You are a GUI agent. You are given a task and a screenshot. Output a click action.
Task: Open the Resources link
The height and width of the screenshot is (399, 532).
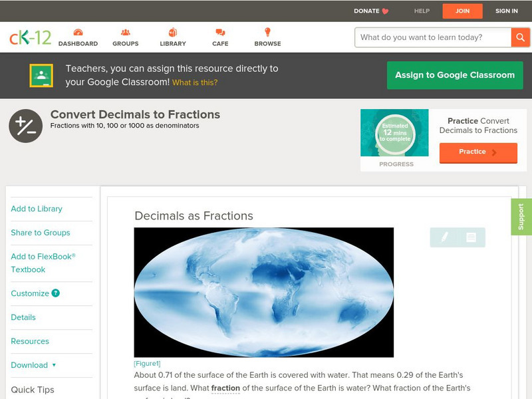[30, 341]
